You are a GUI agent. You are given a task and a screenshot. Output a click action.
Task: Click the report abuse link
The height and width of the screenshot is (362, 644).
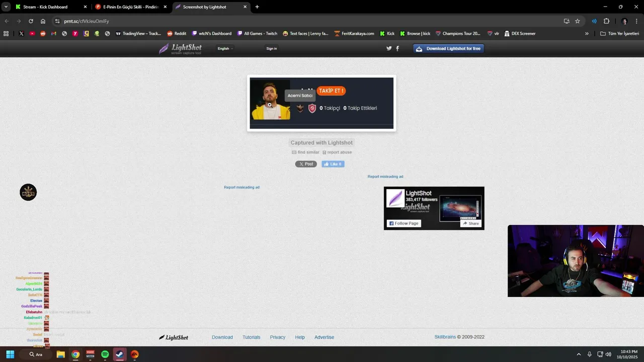coord(337,152)
